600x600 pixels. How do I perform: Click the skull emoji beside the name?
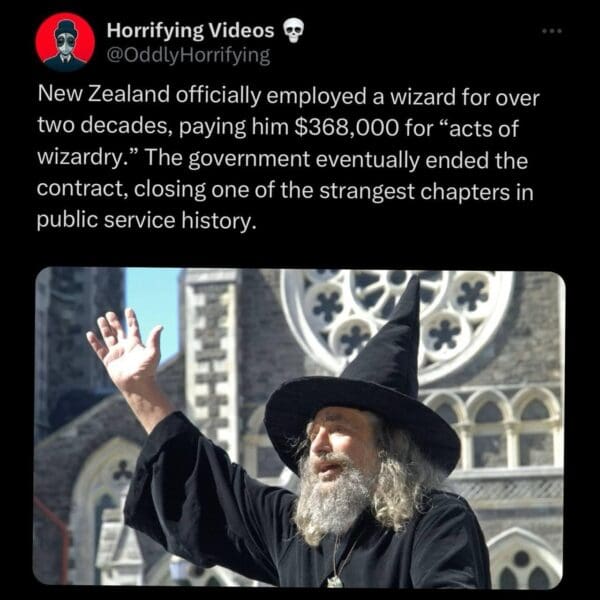click(x=293, y=31)
